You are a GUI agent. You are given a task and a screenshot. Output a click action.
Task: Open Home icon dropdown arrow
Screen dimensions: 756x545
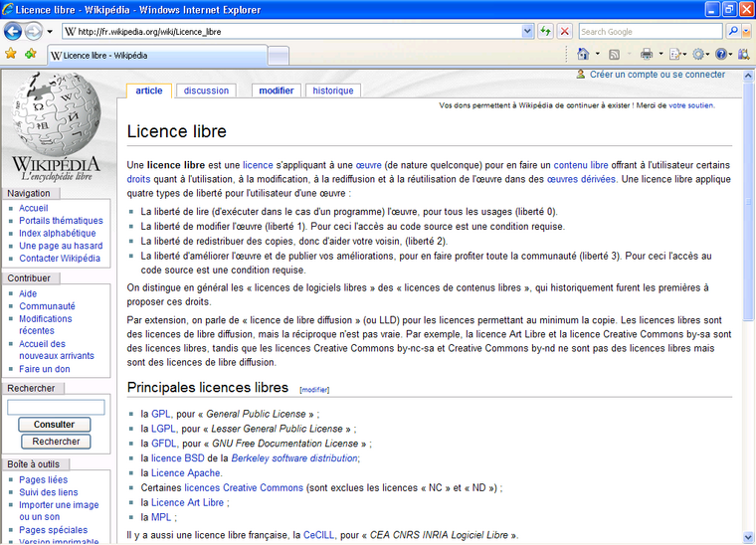tap(598, 54)
